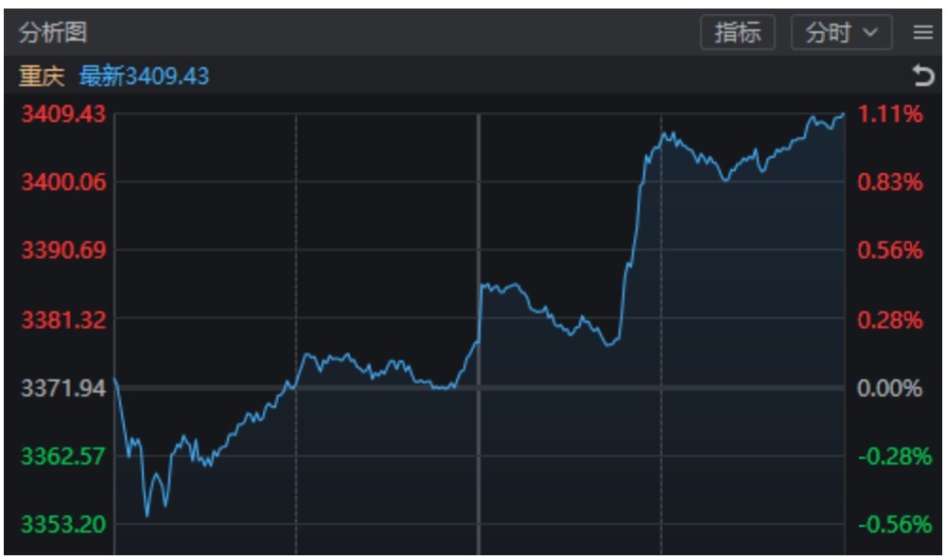
Task: Select the 分析图 panel title
Action: coord(53,33)
